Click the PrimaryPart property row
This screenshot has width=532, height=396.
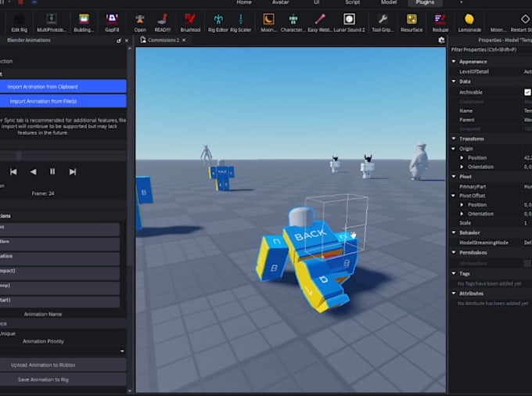[x=491, y=186]
